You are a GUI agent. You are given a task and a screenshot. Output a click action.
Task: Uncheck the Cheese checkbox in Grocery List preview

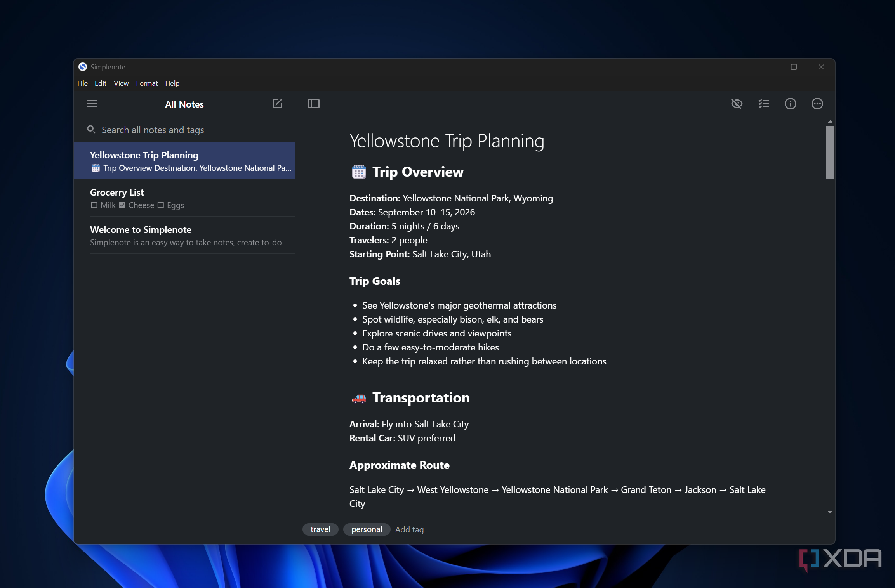point(122,205)
